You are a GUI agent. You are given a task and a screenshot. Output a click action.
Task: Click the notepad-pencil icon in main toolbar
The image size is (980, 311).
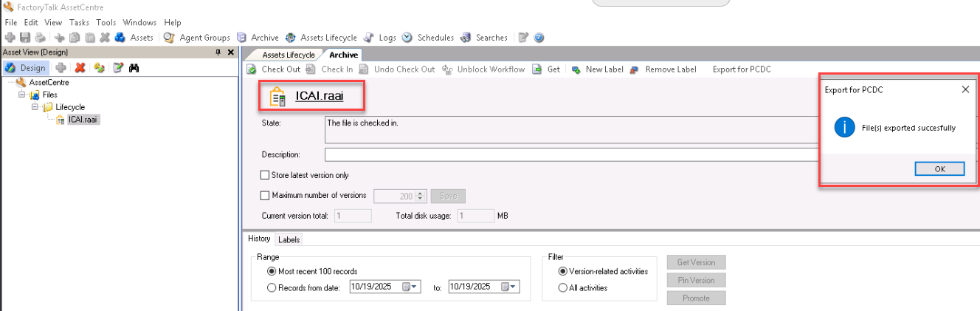click(523, 38)
